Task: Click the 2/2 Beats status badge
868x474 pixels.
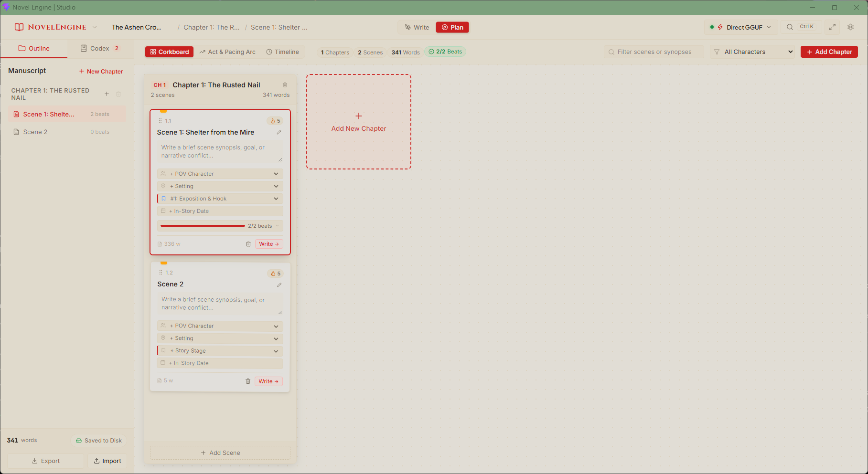Action: coord(445,52)
